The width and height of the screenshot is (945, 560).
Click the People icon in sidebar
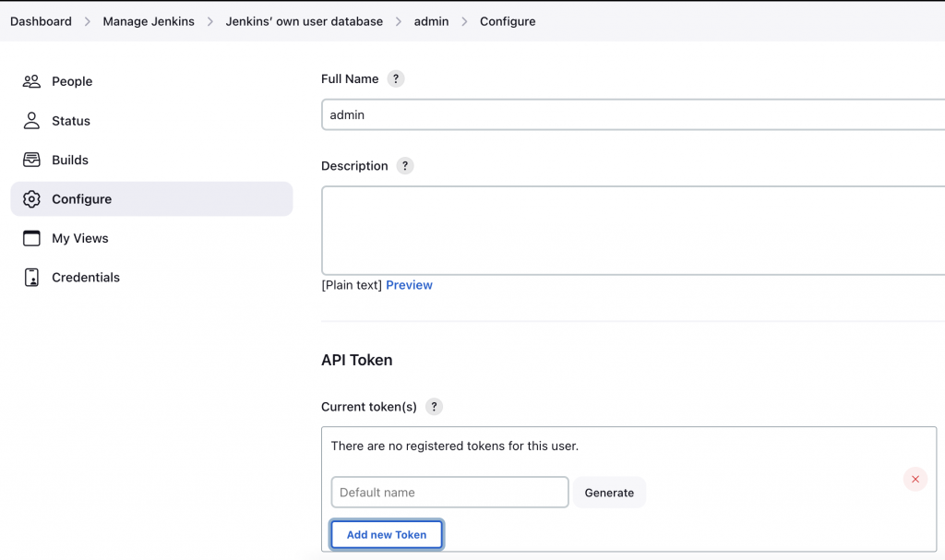[x=31, y=81]
